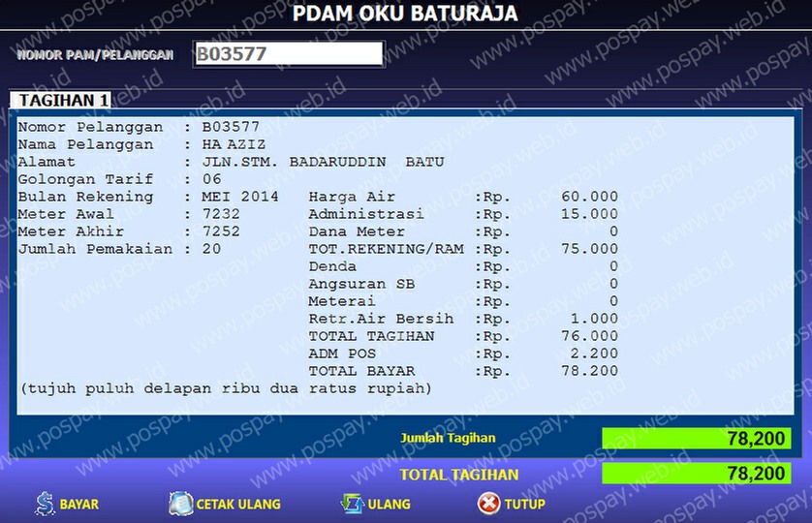Click Meter Awal value 7232

tap(221, 214)
